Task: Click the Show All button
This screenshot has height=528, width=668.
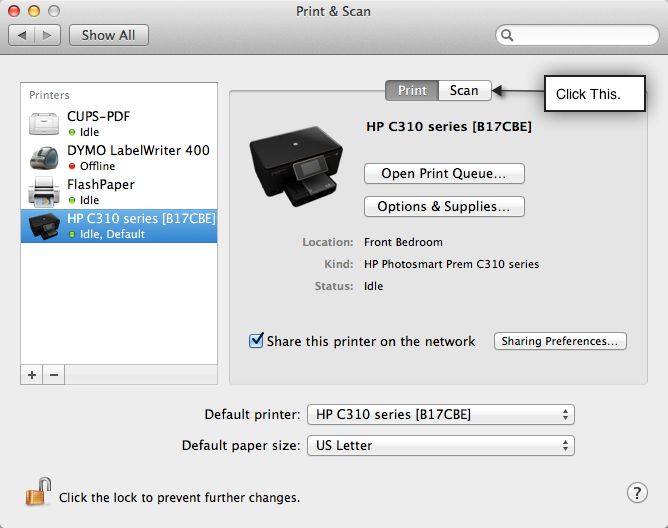Action: pos(109,35)
